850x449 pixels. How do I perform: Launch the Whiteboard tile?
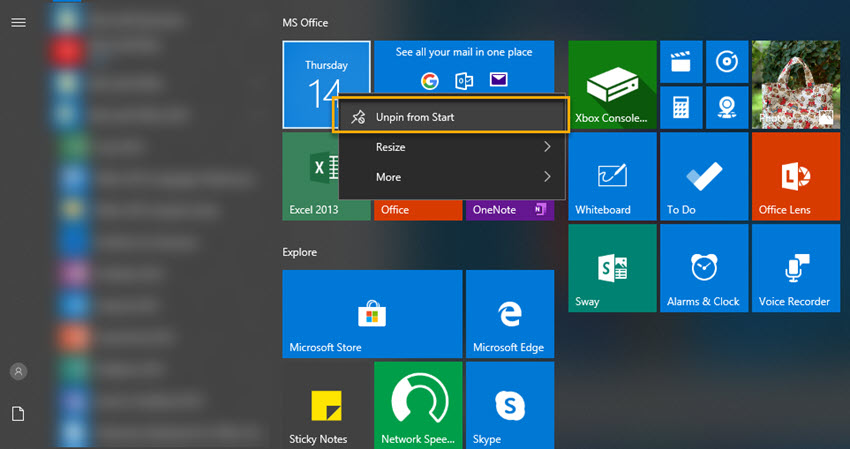[612, 176]
